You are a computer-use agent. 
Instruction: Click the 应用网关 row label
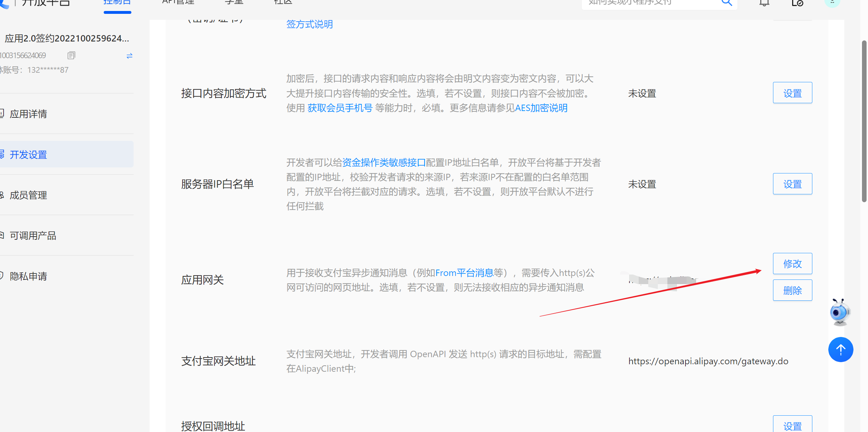tap(202, 280)
